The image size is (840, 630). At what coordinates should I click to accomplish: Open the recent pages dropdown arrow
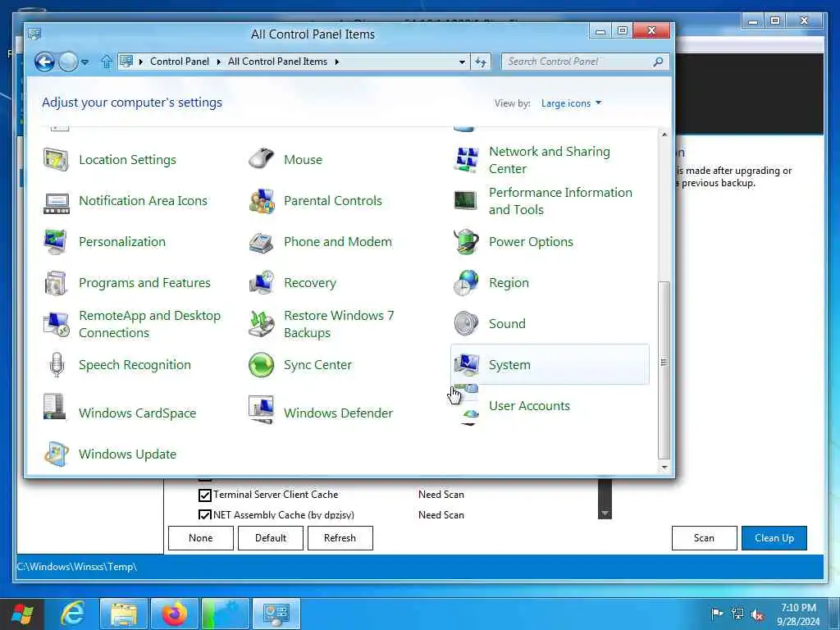click(84, 62)
